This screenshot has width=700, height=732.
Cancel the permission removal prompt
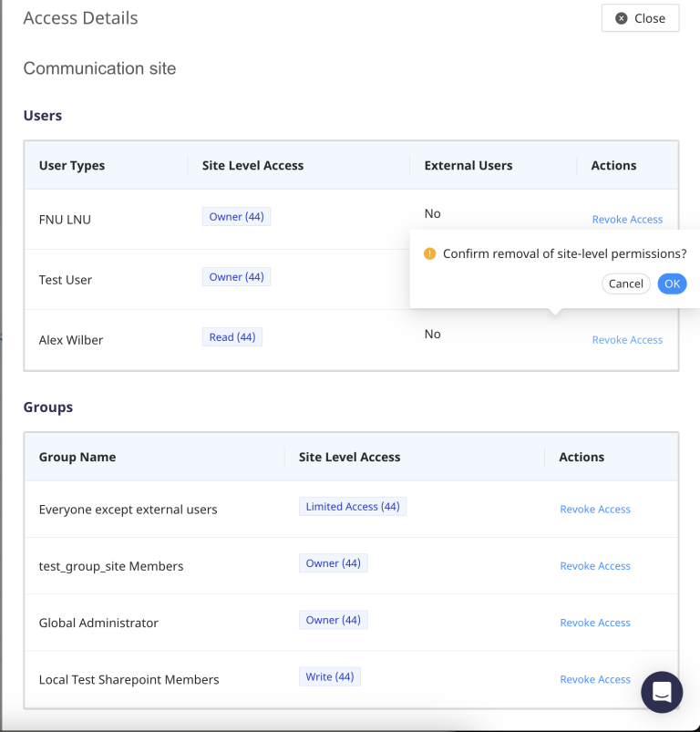point(626,284)
